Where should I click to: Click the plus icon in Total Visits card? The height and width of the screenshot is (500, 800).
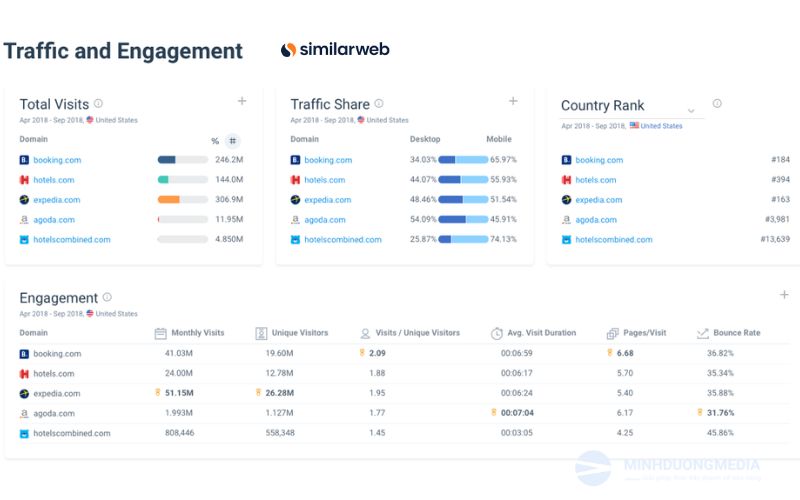click(242, 101)
